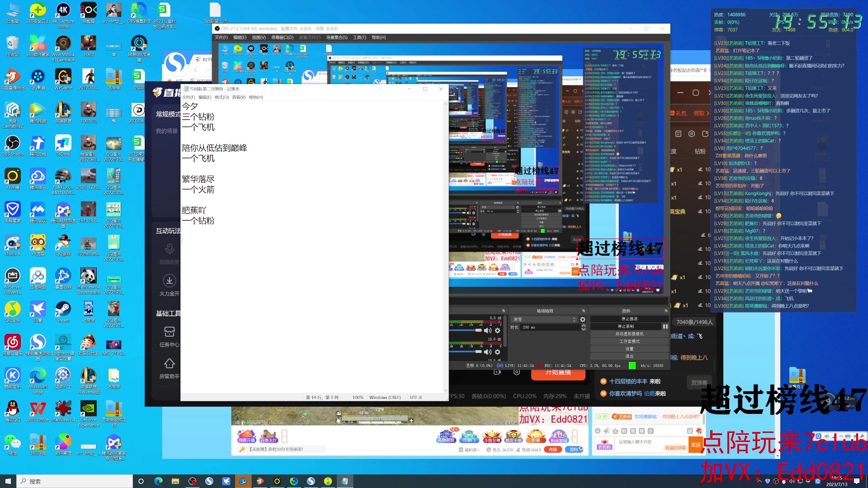Image resolution: width=868 pixels, height=488 pixels.
Task: Click the Windows Start button
Action: click(x=8, y=481)
